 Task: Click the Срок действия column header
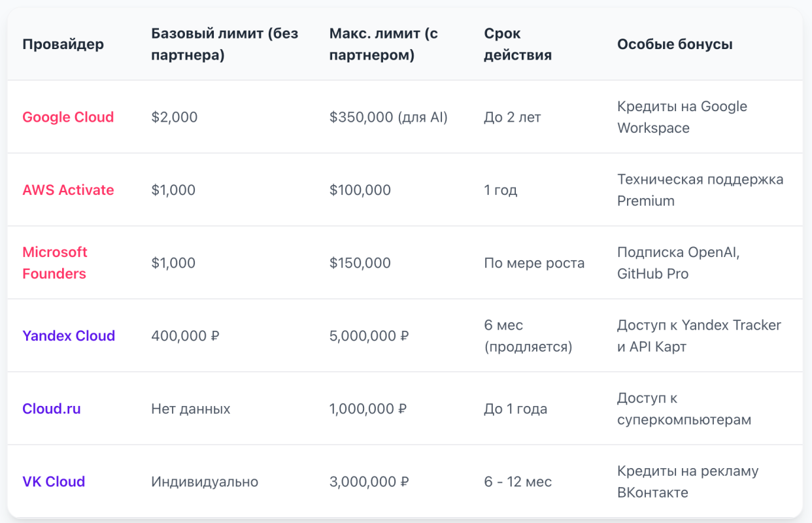(518, 44)
